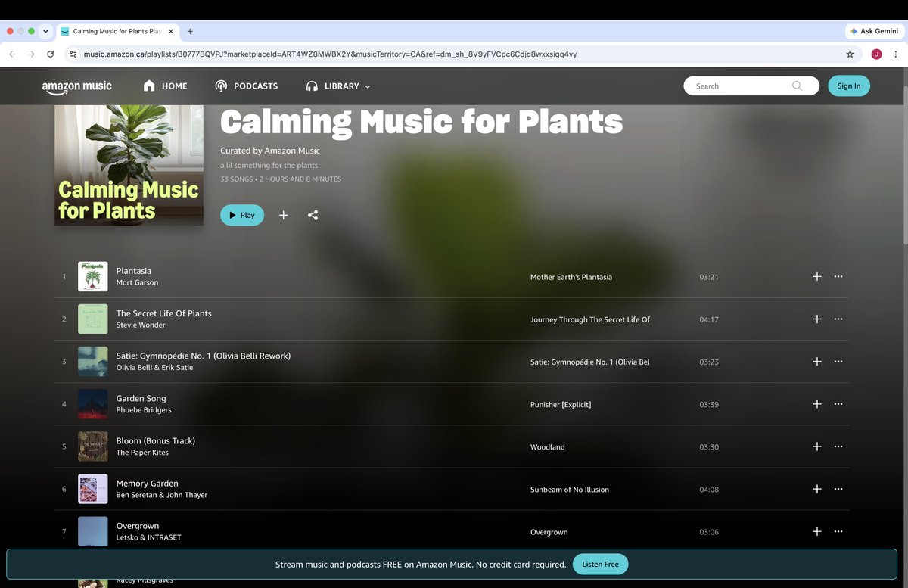The width and height of the screenshot is (908, 588).
Task: Open the tab search chevron dropdown
Action: (x=45, y=31)
